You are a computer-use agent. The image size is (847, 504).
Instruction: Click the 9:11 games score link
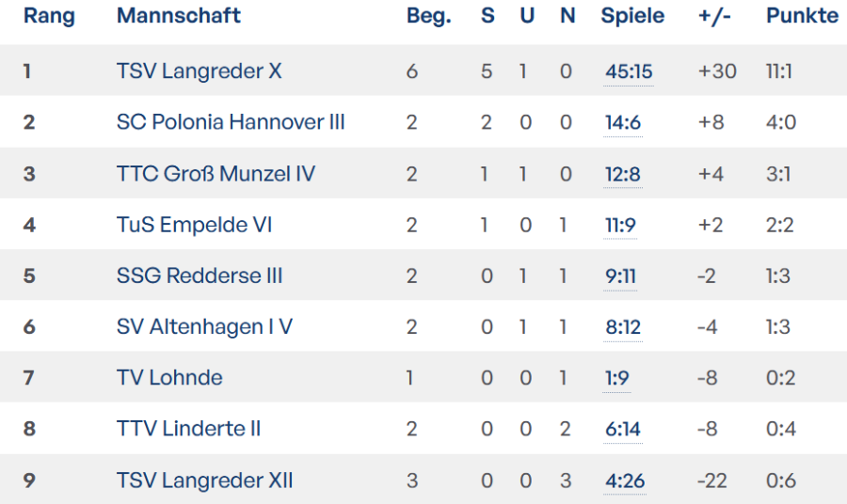pyautogui.click(x=621, y=276)
